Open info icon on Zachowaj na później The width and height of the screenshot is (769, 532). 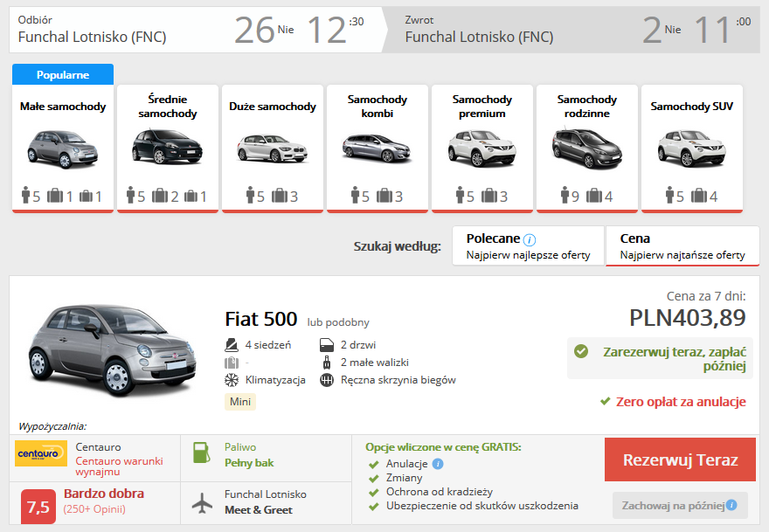[x=731, y=505]
